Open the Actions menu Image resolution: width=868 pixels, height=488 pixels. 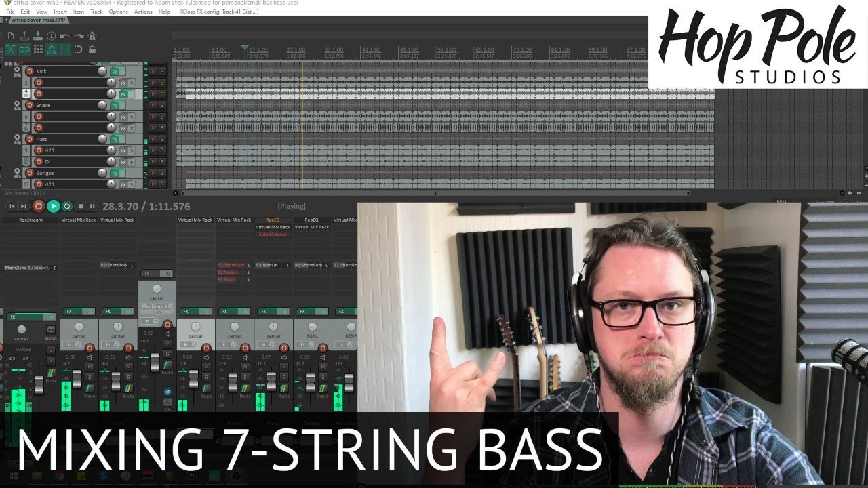point(143,12)
